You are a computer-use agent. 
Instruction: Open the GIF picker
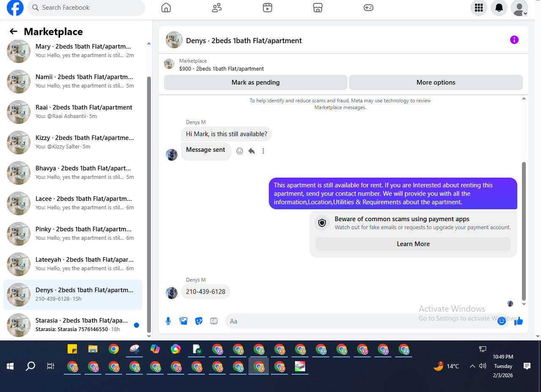click(x=214, y=321)
